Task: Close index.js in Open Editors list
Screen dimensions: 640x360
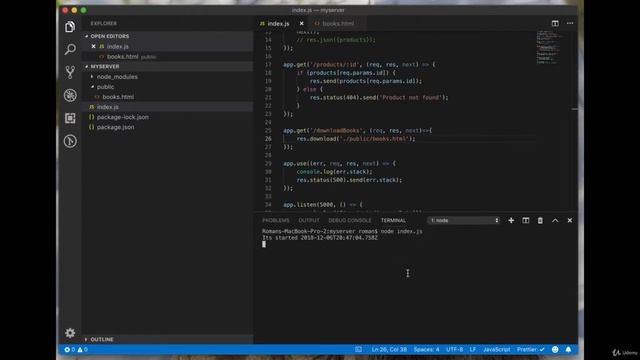Action: tap(93, 47)
